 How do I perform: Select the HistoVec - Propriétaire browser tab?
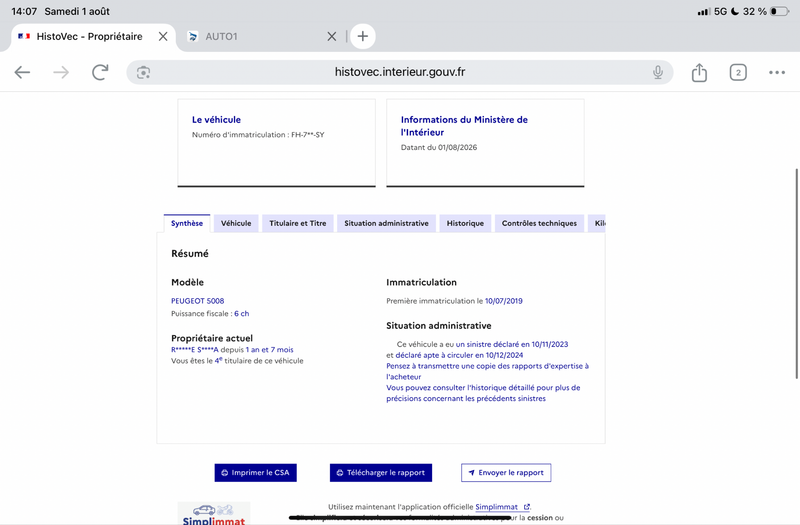click(x=92, y=36)
